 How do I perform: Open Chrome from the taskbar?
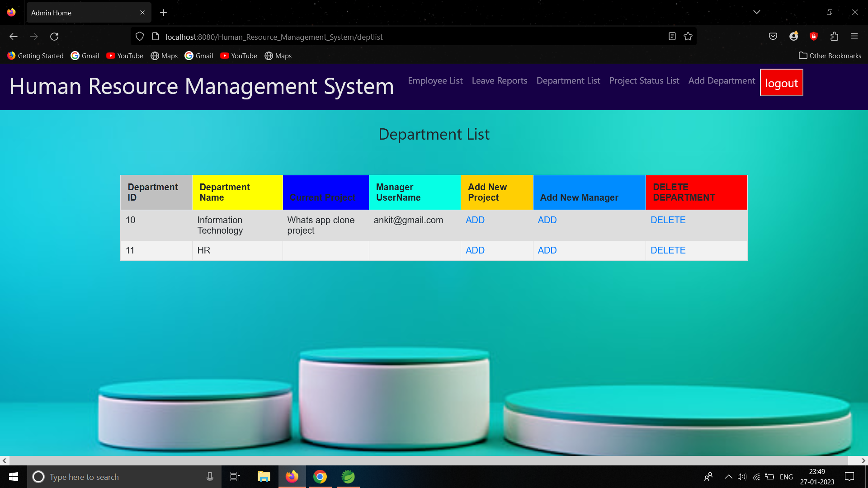point(320,477)
